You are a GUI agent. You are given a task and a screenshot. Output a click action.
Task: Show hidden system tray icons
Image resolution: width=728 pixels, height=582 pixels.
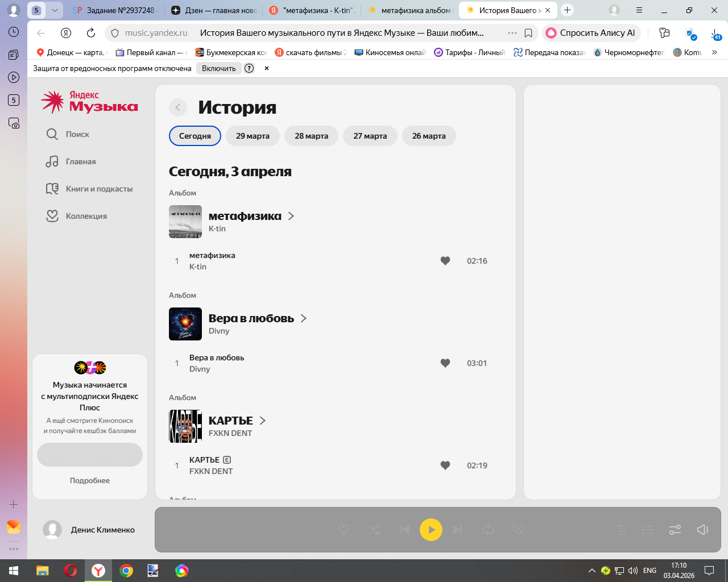tap(592, 571)
